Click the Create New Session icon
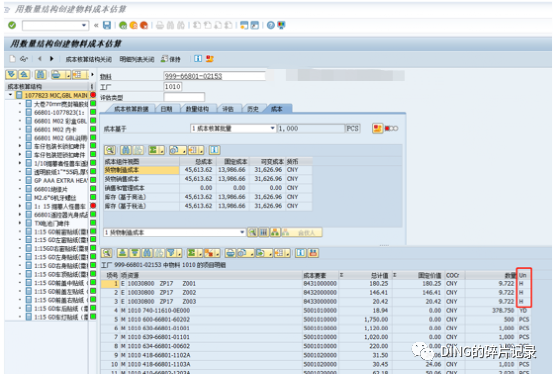This screenshot has height=377, width=554. pyautogui.click(x=244, y=25)
